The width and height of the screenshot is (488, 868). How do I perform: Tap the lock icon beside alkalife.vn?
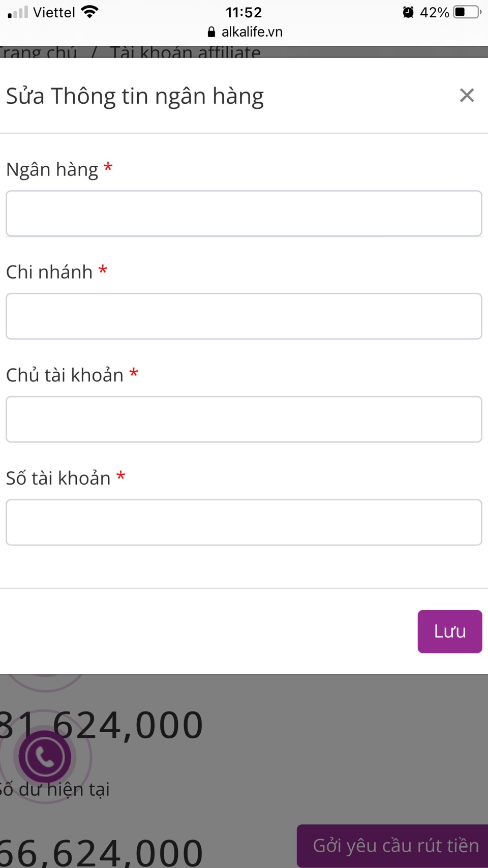[x=211, y=32]
